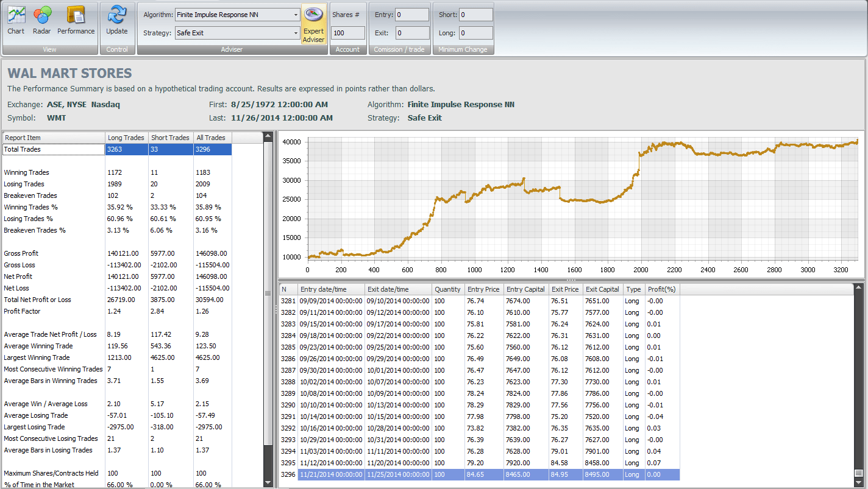Select trade 3291 entered 10/14/2014
The height and width of the screenshot is (489, 868).
tap(479, 417)
